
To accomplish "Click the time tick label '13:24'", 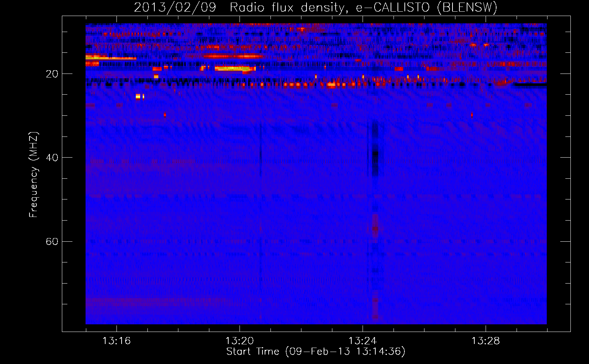I will pos(363,341).
